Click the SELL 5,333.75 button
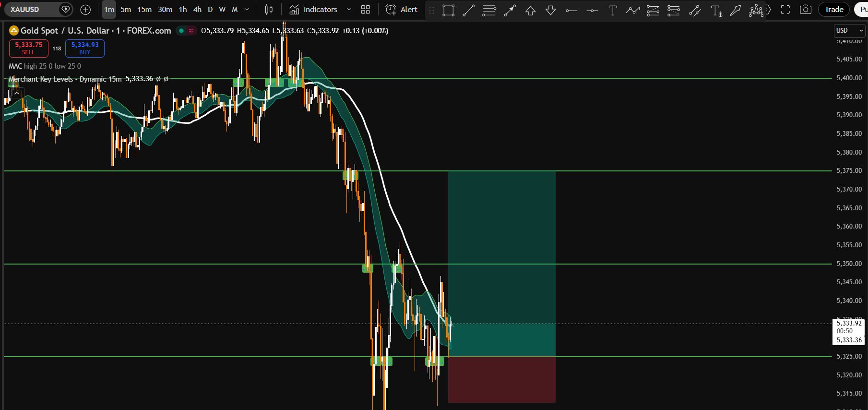 coord(28,48)
